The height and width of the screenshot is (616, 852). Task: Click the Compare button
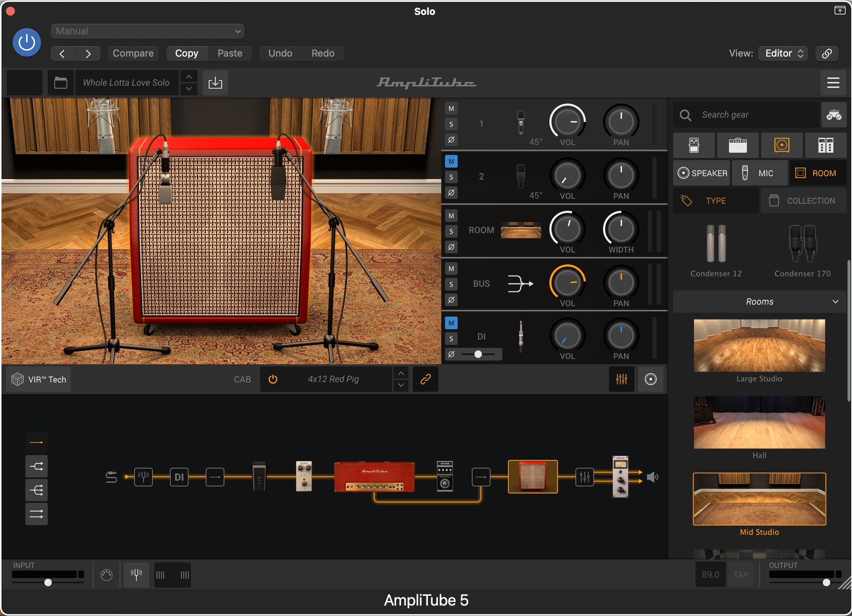pos(133,53)
